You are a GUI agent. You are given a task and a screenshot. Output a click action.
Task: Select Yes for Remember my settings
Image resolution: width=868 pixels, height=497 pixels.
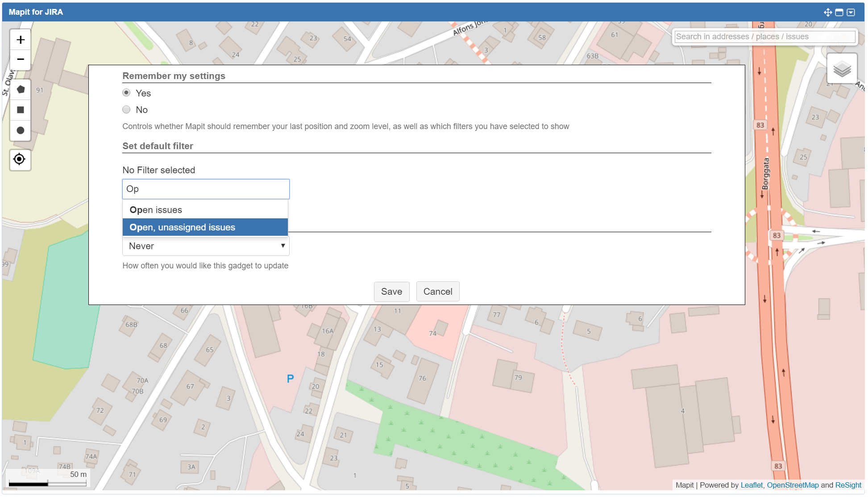point(127,93)
